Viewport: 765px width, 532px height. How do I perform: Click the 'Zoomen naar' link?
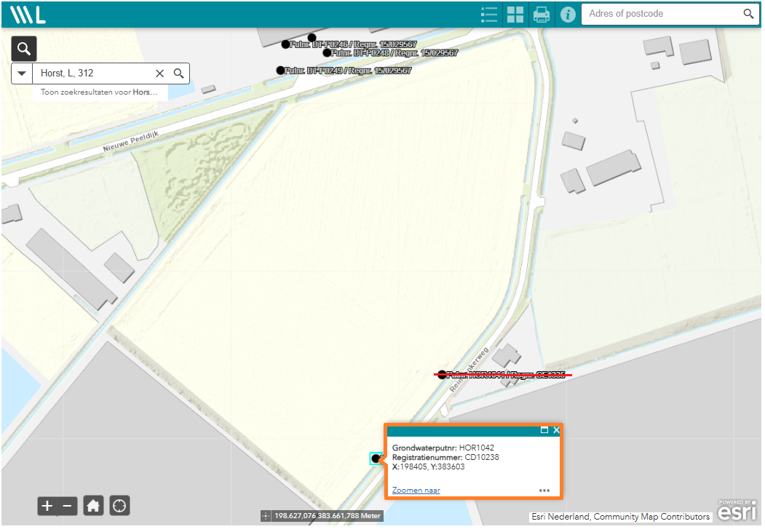click(x=416, y=491)
